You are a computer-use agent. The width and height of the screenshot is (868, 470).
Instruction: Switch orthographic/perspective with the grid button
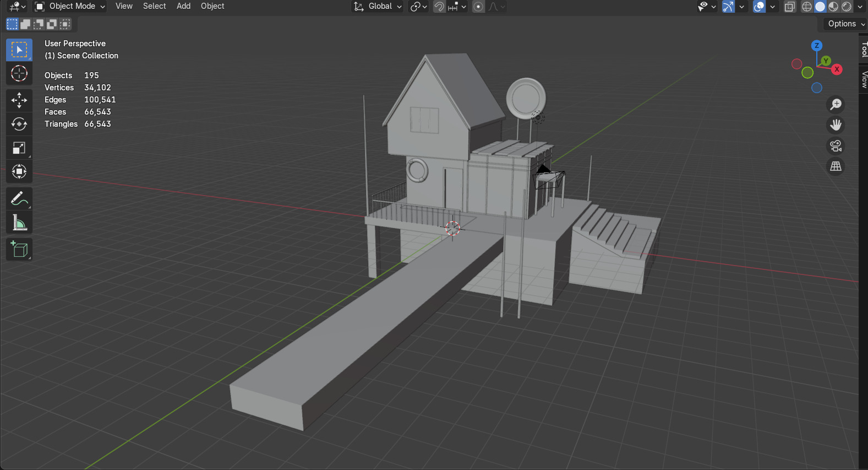coord(836,166)
